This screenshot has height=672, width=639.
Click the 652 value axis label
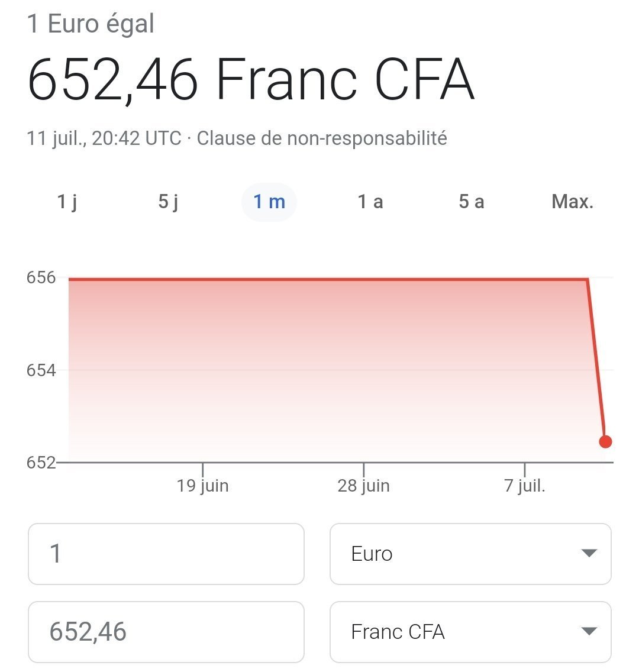click(x=40, y=462)
